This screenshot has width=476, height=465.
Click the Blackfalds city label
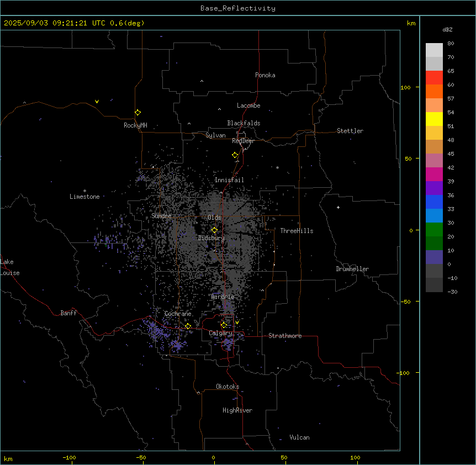(244, 123)
